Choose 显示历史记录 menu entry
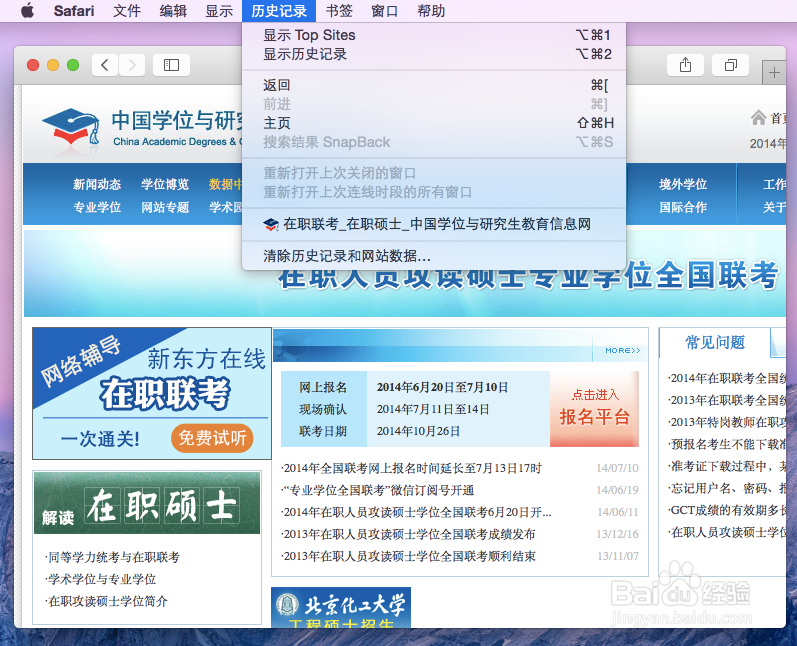Image resolution: width=797 pixels, height=646 pixels. [x=434, y=54]
